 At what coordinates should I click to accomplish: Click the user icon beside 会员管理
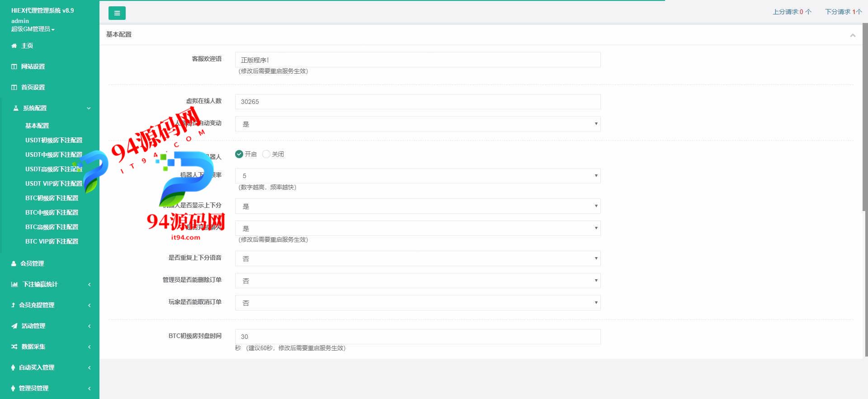click(14, 263)
